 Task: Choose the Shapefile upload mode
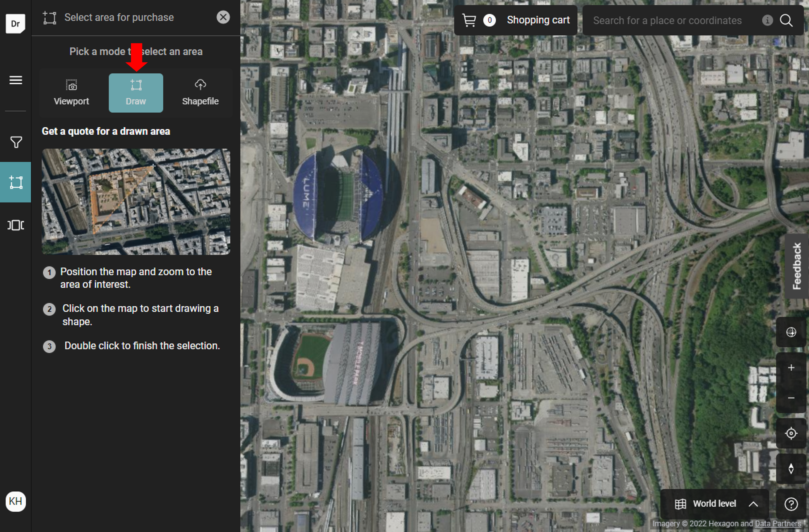point(200,93)
